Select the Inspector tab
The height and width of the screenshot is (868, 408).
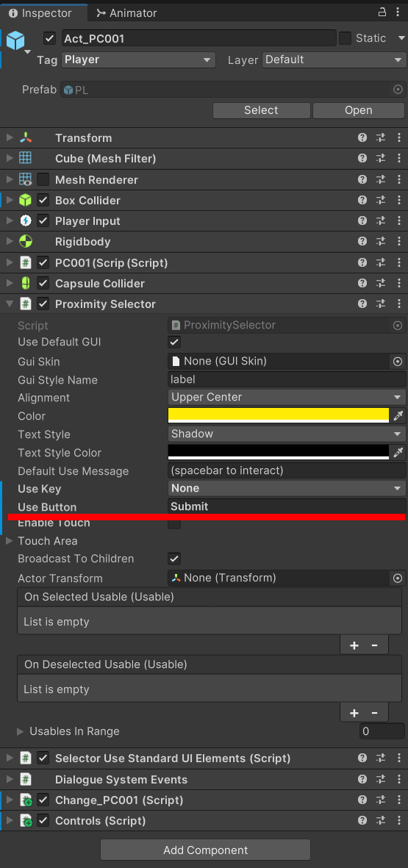click(x=40, y=12)
